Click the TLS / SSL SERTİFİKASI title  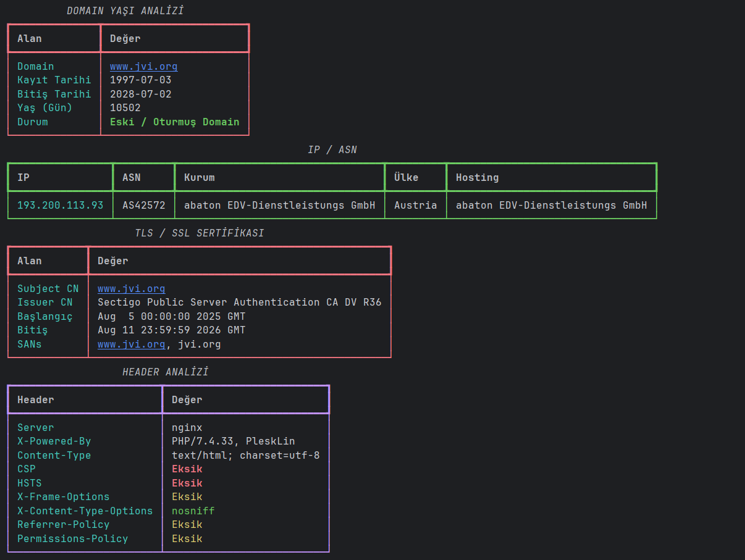tap(200, 233)
